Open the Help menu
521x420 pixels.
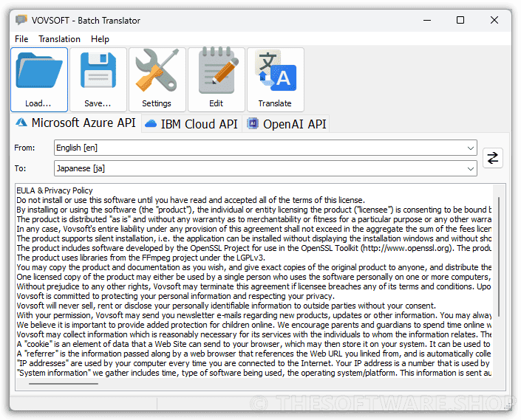100,39
